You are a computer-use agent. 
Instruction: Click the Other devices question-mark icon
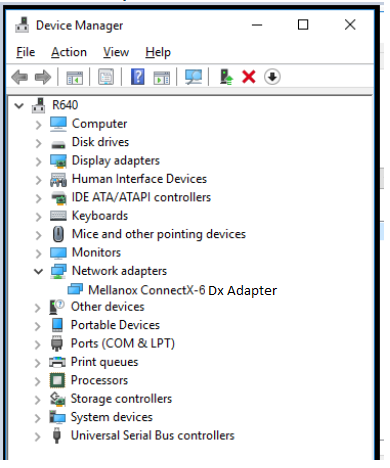(57, 307)
